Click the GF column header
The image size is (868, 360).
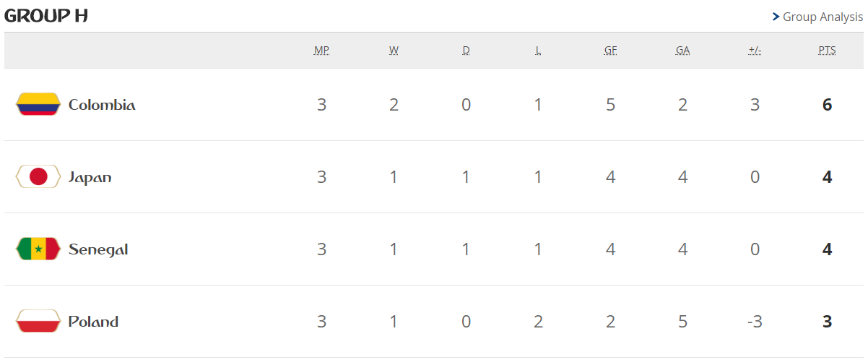click(x=610, y=50)
